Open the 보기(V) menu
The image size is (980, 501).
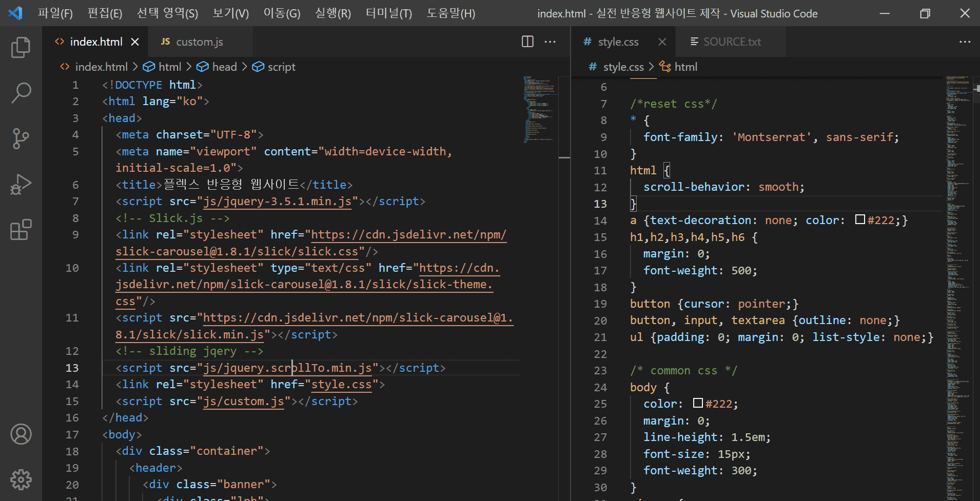click(230, 13)
